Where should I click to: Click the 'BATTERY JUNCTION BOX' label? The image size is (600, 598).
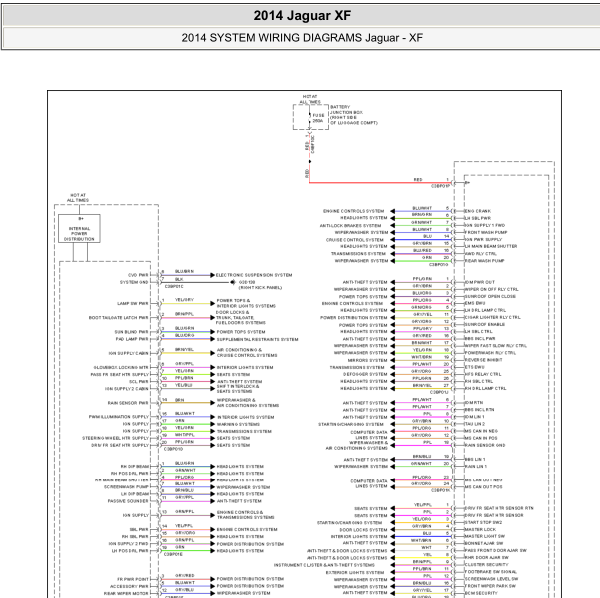click(346, 109)
